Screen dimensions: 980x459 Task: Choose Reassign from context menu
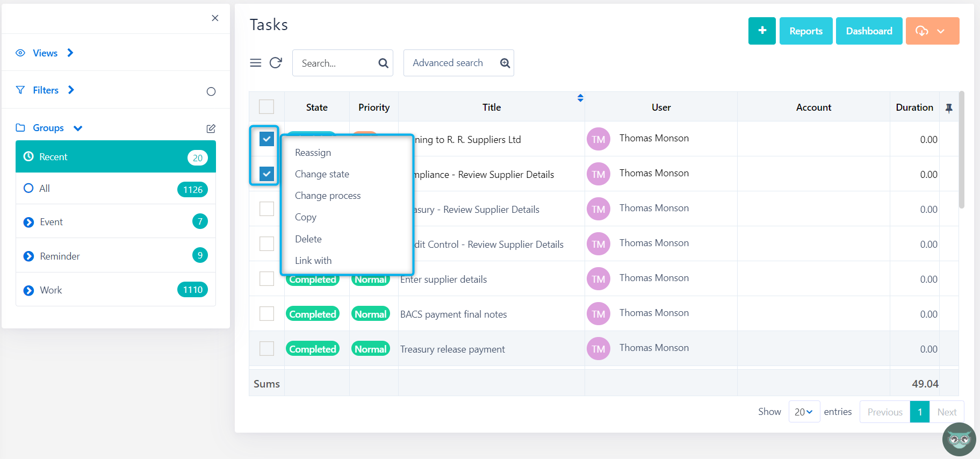(x=313, y=153)
